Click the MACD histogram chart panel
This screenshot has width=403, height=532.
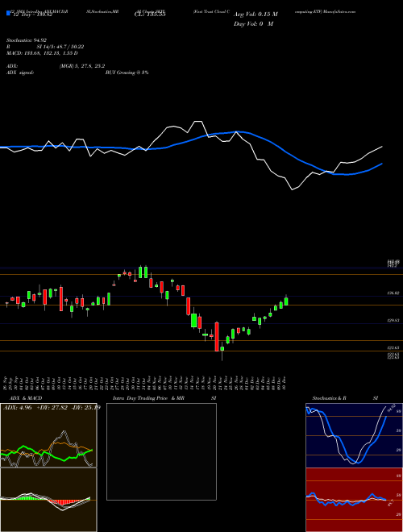click(x=48, y=500)
